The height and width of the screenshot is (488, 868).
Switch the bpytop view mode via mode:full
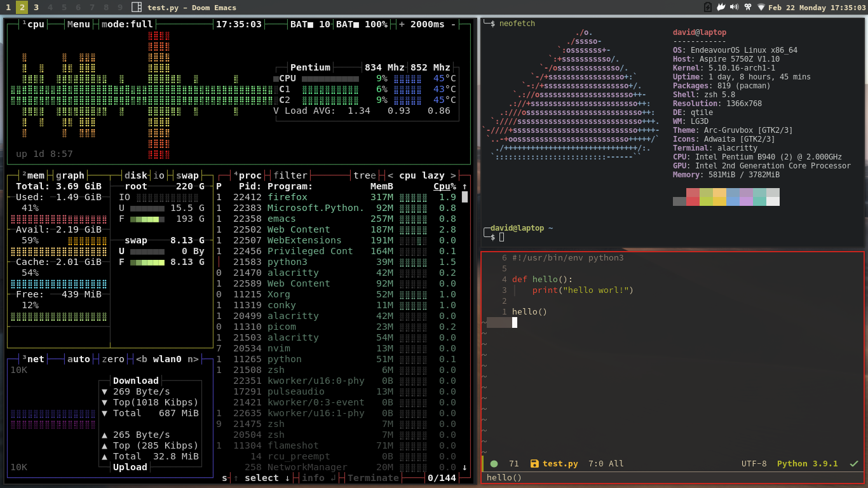[127, 24]
